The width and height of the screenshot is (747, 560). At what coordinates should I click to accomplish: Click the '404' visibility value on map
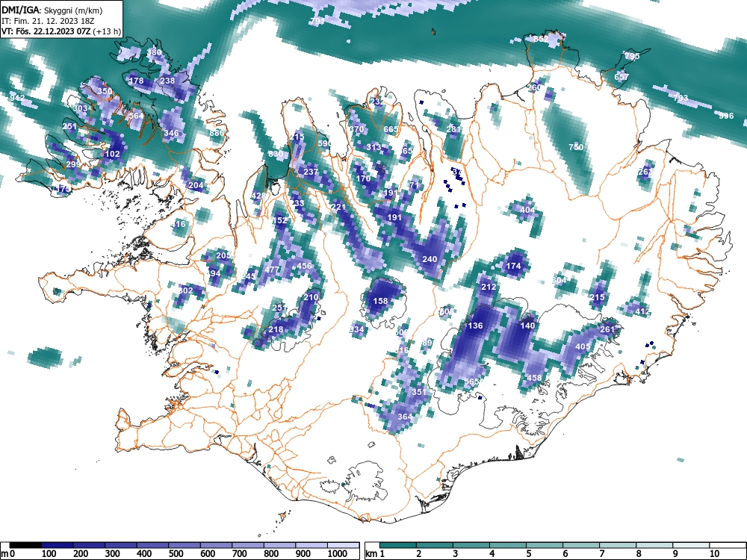527,210
